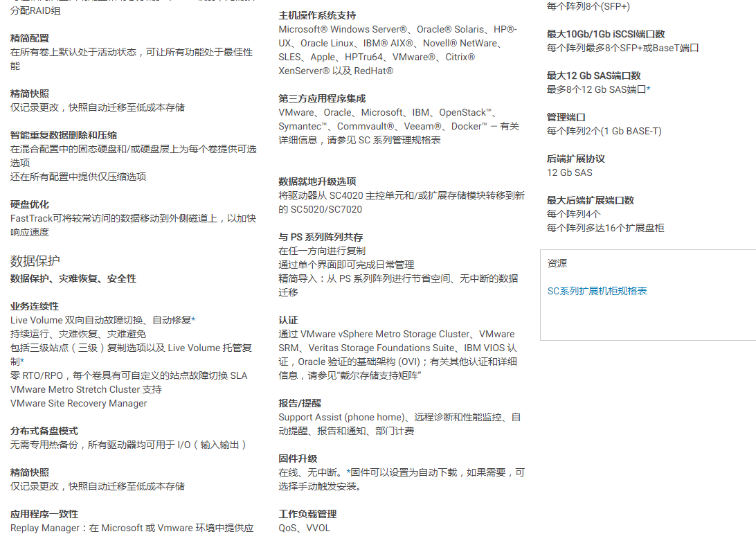This screenshot has height=534, width=756.
Task: Click the 第三方应用程序集成 heading
Action: (322, 98)
